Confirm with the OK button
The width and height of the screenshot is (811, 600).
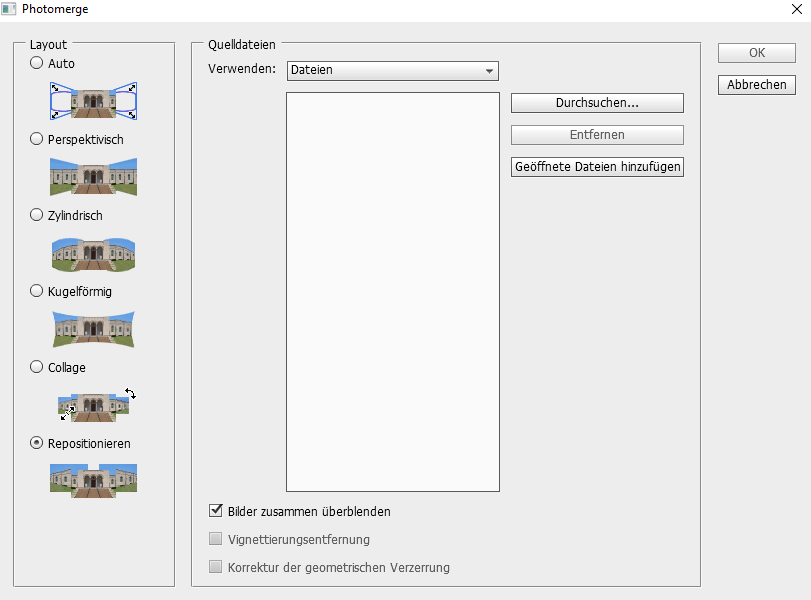(x=756, y=53)
